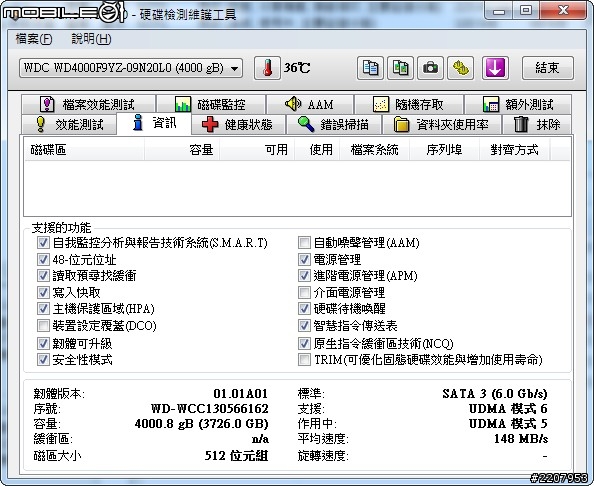Open the 檔案(F) menu
594x486 pixels.
tap(34, 39)
